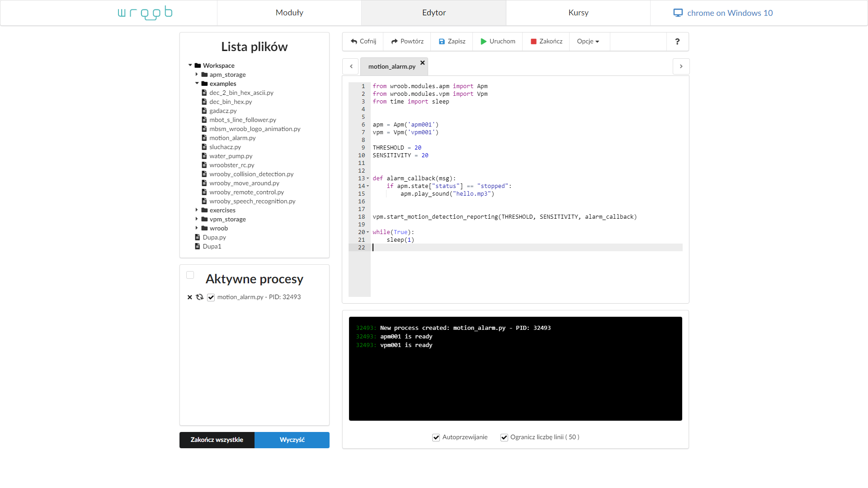
Task: Click into editor line 22
Action: [x=527, y=247]
